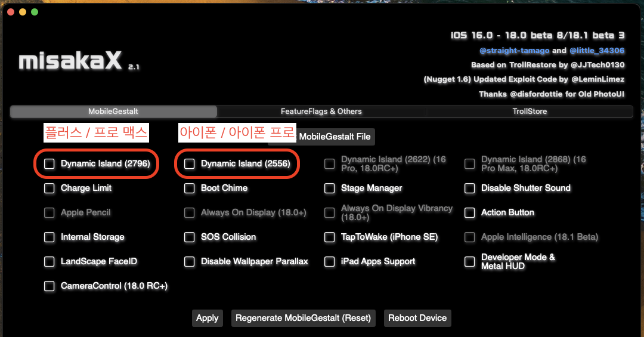Enable TapToWake (iPhone SE)

click(x=329, y=237)
